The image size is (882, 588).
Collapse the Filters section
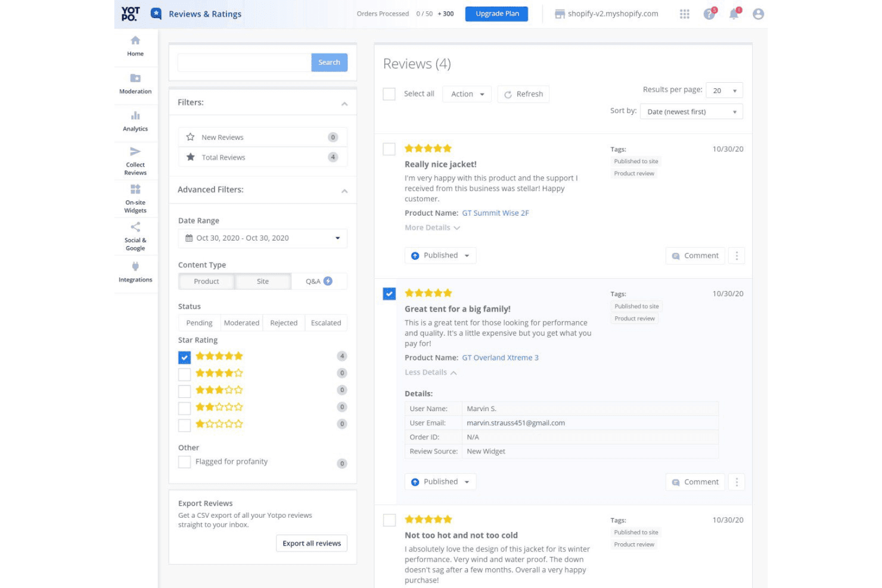pos(344,104)
